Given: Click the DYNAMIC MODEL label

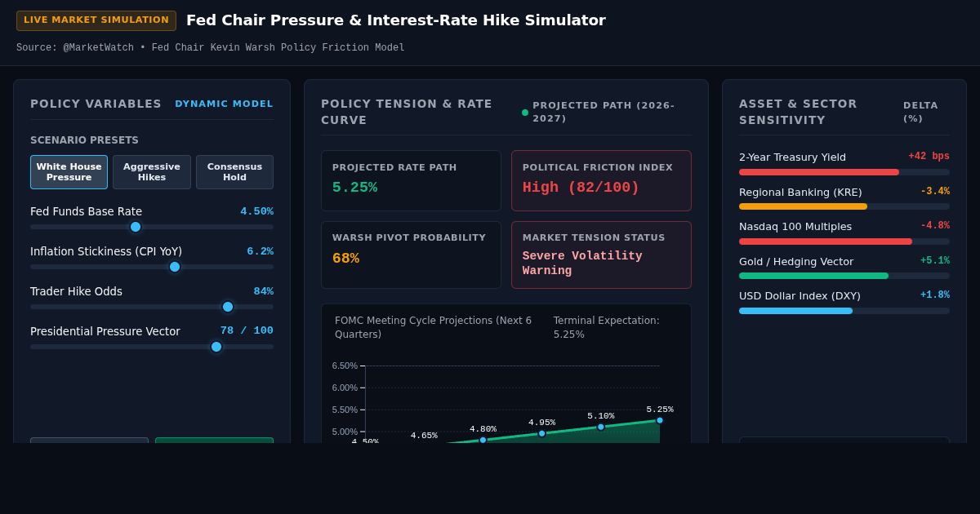Looking at the screenshot, I should pos(224,104).
